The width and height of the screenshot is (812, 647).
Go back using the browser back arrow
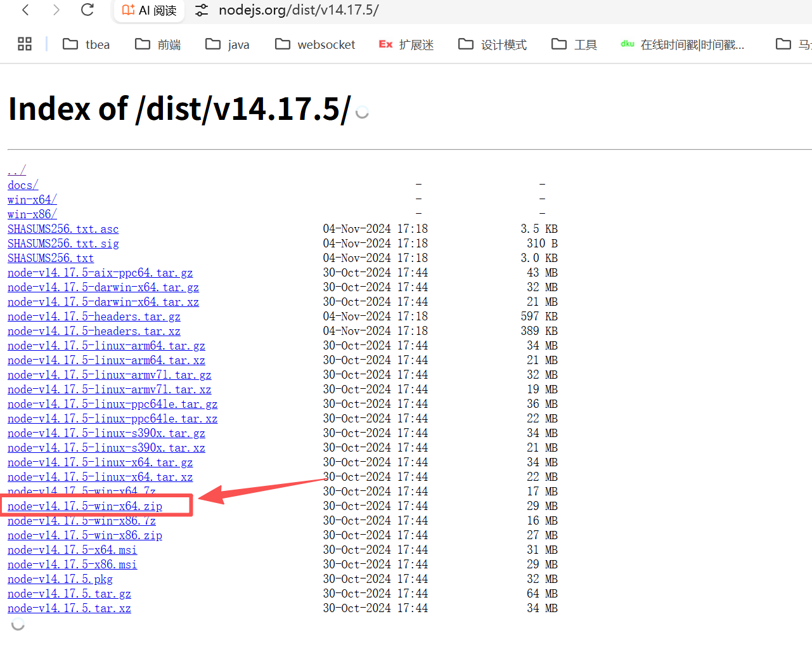pos(25,10)
